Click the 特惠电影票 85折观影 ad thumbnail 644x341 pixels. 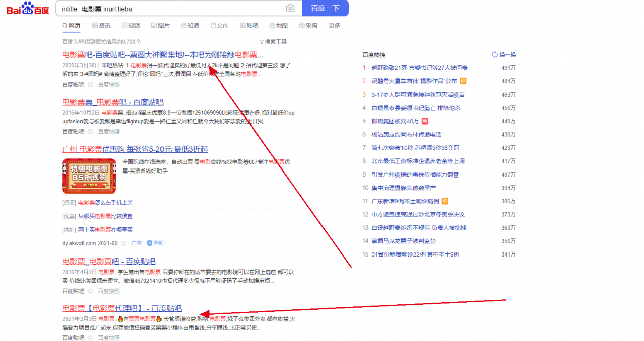(x=89, y=176)
